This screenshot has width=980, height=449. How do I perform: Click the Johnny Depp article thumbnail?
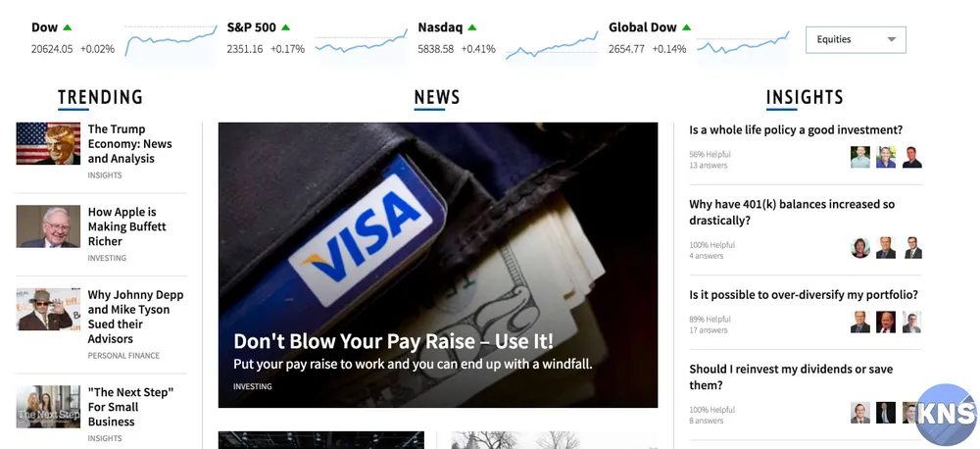tap(48, 309)
